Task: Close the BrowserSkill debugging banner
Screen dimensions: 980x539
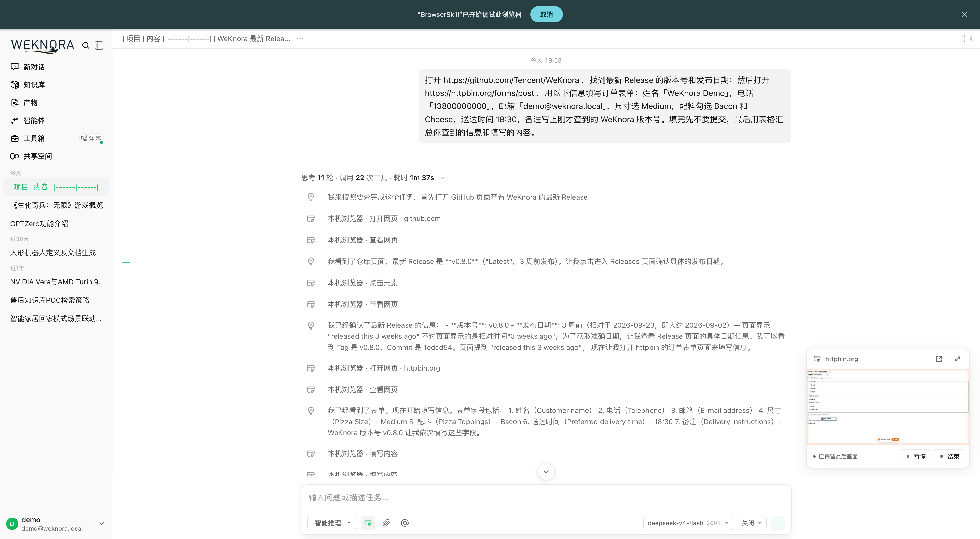Action: [964, 15]
